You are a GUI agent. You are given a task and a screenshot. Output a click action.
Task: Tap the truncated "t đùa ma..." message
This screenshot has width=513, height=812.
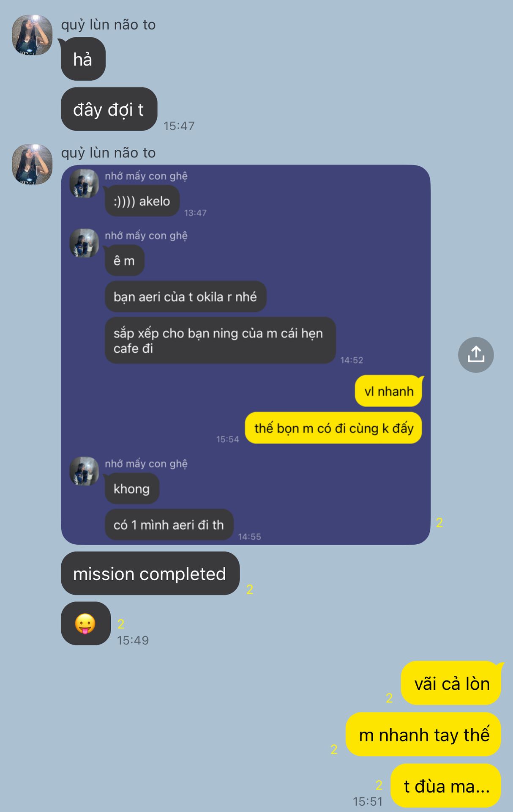click(x=446, y=786)
